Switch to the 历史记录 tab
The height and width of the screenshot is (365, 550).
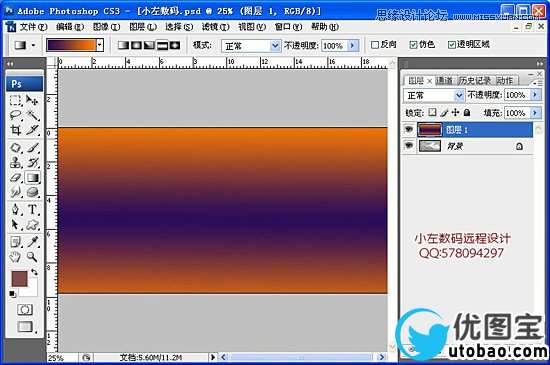474,81
